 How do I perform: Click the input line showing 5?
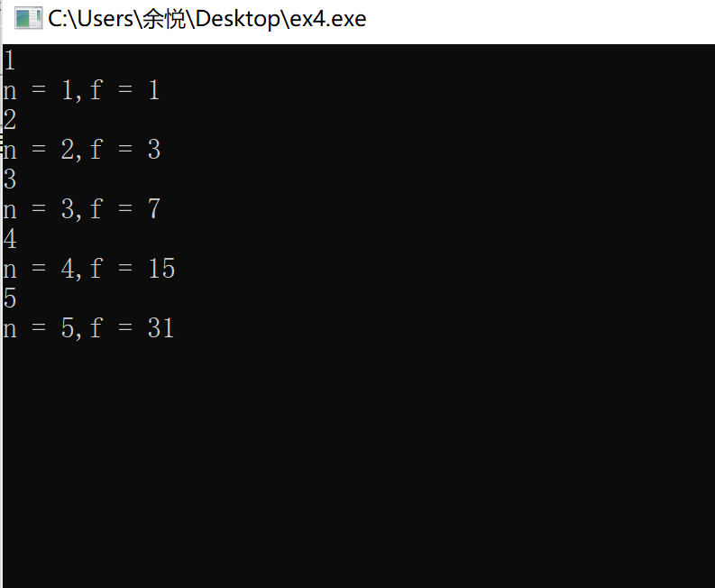tap(10, 299)
